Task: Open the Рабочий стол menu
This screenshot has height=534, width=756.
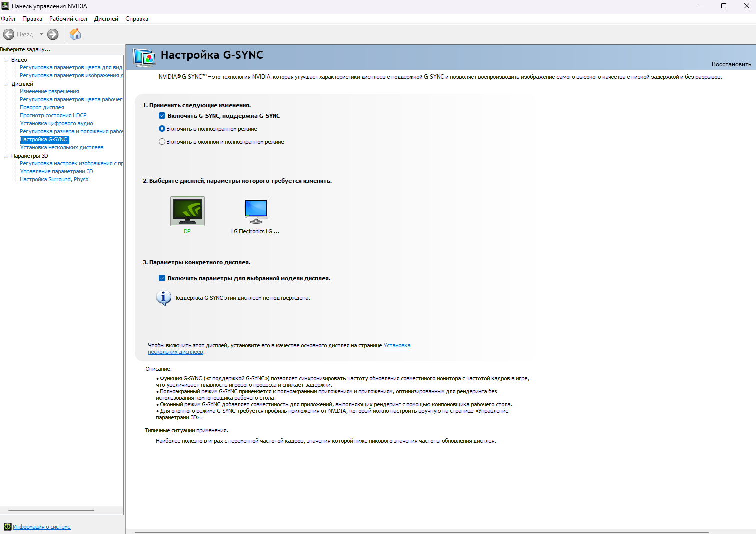Action: 68,19
